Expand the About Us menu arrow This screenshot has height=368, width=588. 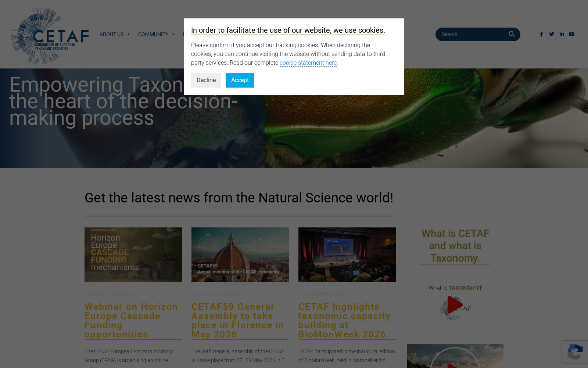pos(129,34)
